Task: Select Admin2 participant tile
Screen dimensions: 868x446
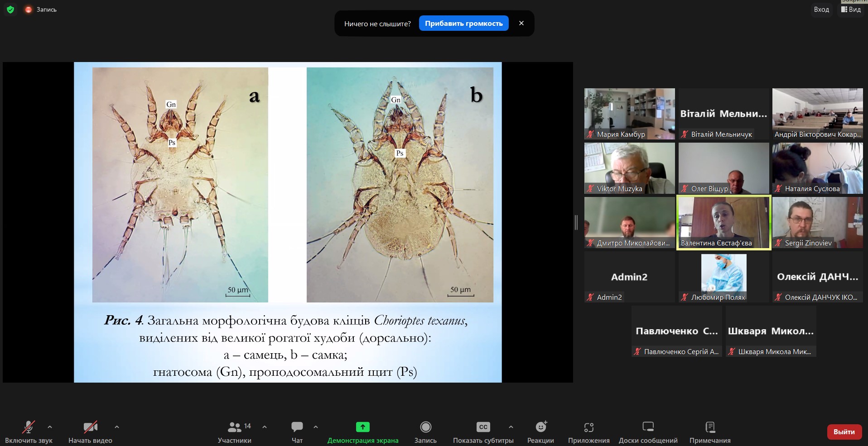Action: 629,277
